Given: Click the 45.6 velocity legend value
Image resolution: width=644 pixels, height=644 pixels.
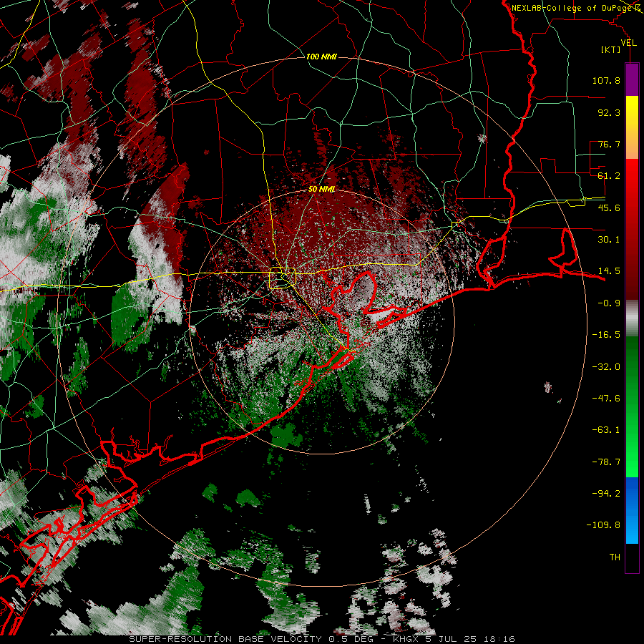Looking at the screenshot, I should click(609, 208).
